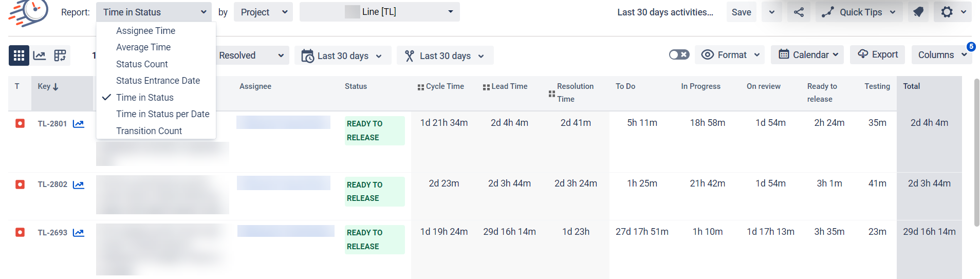Toggle the switch beside Format
980x279 pixels.
tap(679, 54)
